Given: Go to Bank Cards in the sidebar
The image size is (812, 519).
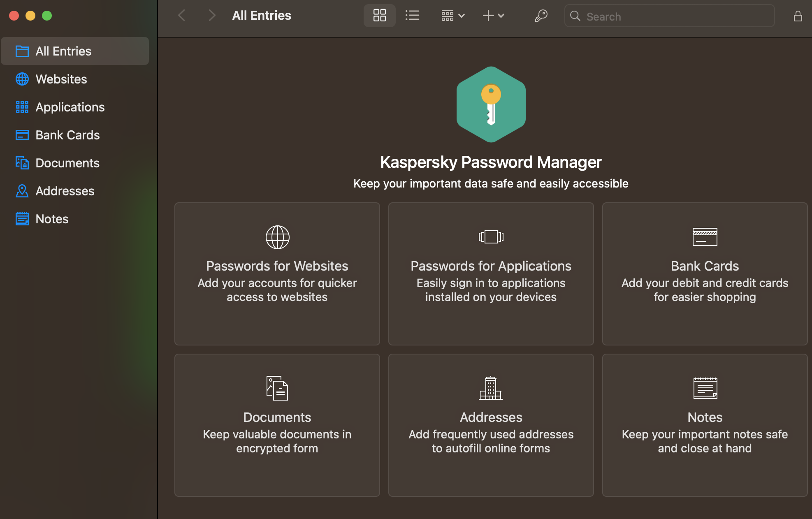Looking at the screenshot, I should point(75,135).
